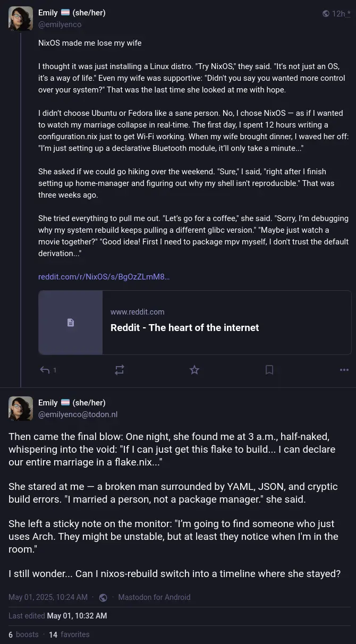Open the May 01, 2025 timestamp link

[48, 597]
